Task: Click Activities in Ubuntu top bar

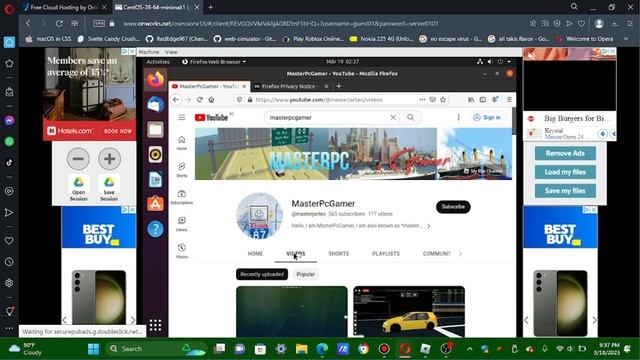Action: 158,62
